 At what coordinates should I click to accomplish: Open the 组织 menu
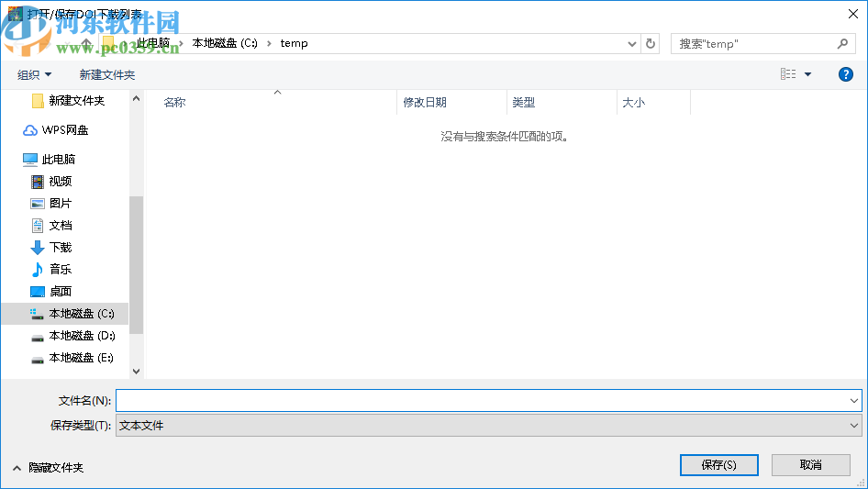34,74
